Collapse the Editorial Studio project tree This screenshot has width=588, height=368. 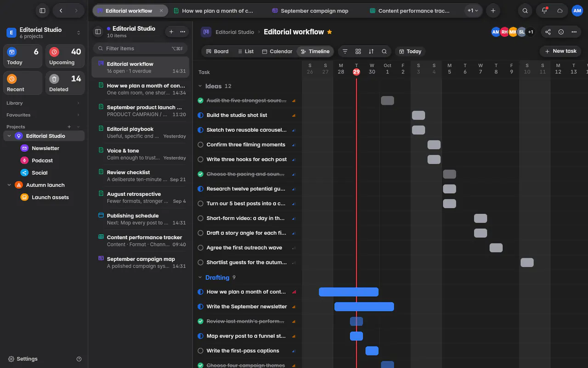click(x=9, y=136)
